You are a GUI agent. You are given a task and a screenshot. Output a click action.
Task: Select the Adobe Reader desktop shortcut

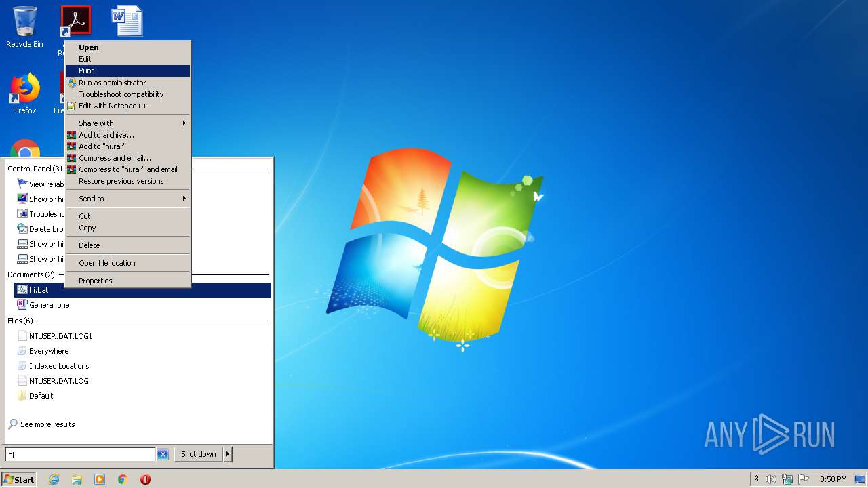pos(75,21)
